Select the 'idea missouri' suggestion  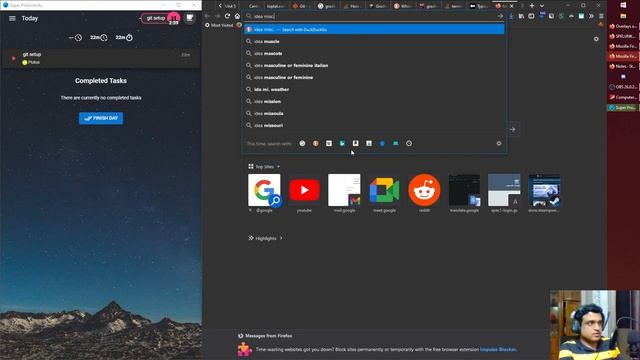[x=374, y=125]
